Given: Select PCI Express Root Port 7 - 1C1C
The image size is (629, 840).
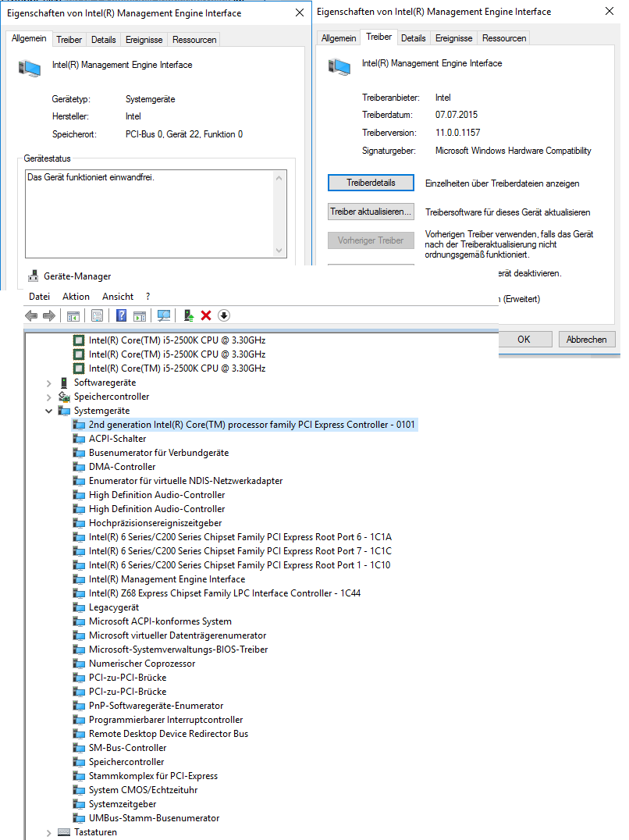Looking at the screenshot, I should [240, 550].
